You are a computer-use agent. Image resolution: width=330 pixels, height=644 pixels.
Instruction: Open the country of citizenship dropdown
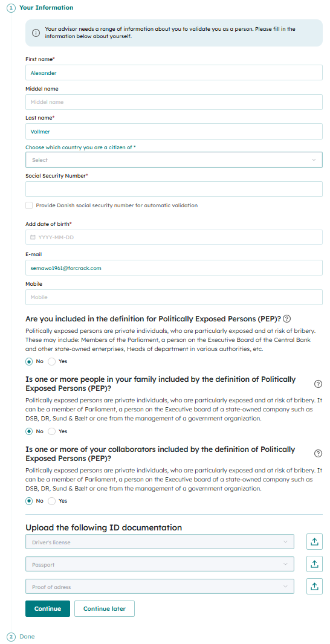coord(174,159)
